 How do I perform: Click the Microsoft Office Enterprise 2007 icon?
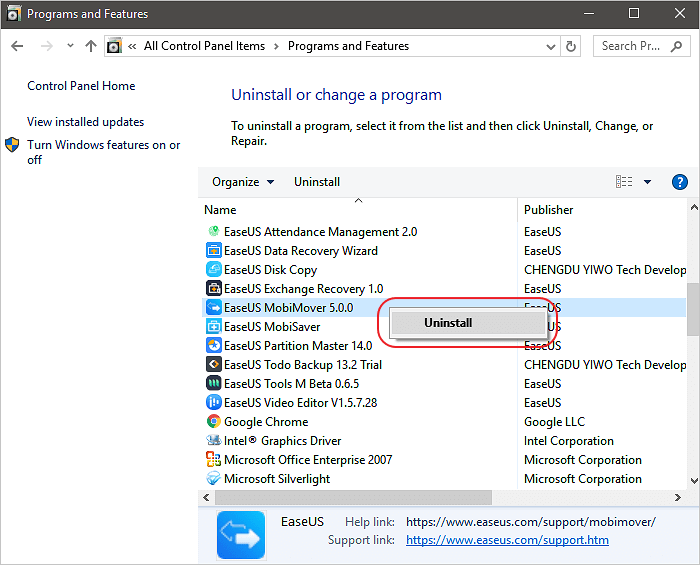(x=213, y=460)
